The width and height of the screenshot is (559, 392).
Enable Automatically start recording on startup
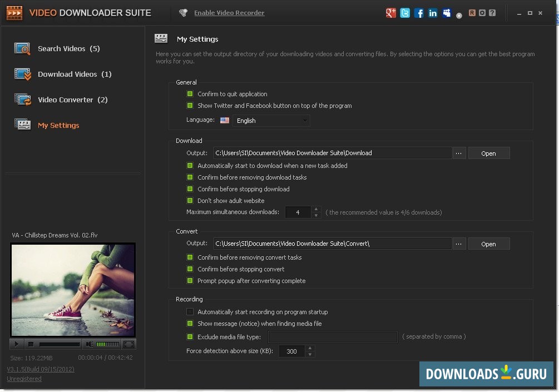[x=190, y=312]
